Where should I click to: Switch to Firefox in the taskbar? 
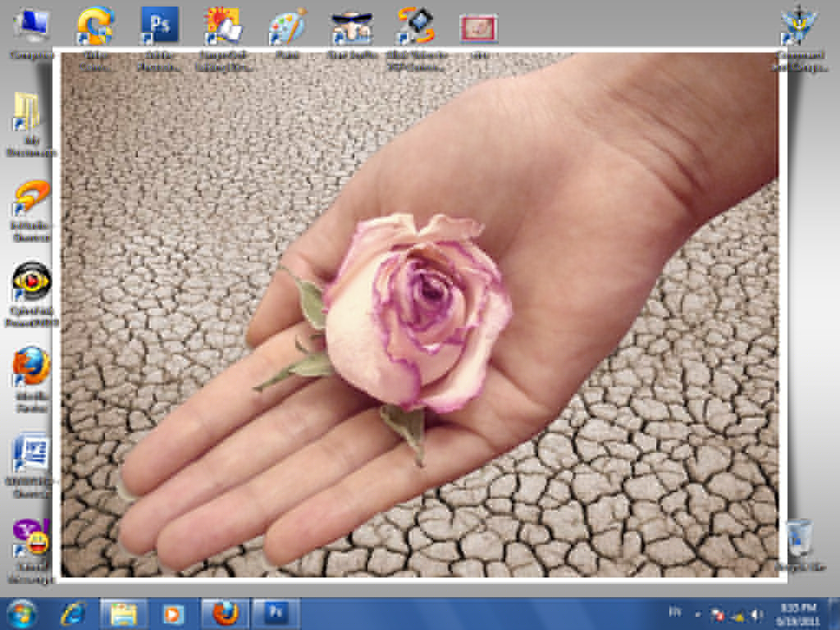(225, 614)
